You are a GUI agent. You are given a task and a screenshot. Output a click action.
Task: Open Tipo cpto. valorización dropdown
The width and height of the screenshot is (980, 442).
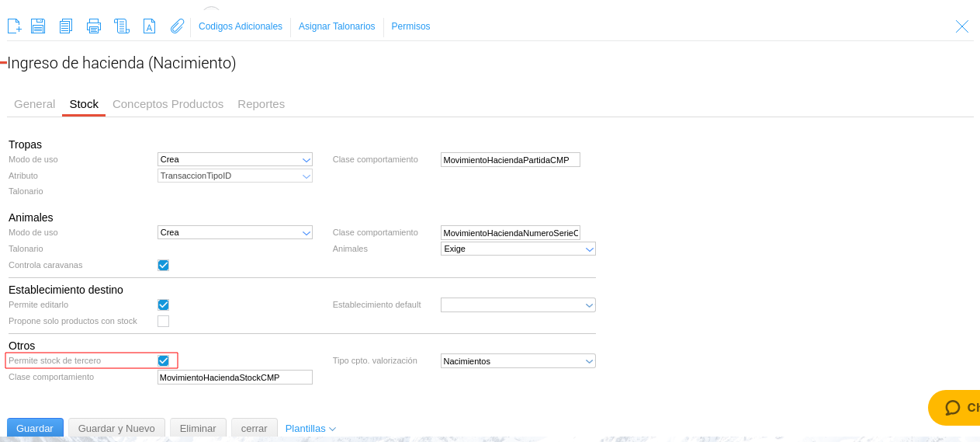point(518,360)
